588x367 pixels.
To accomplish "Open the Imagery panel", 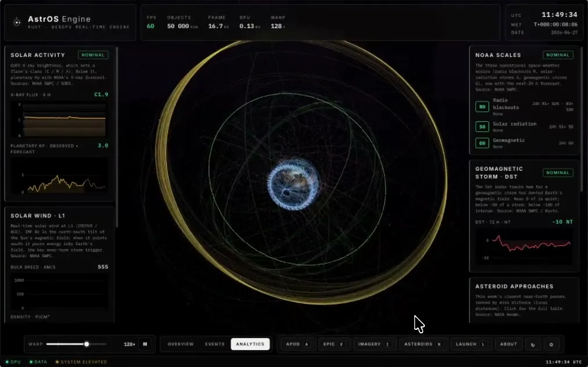I will click(374, 344).
